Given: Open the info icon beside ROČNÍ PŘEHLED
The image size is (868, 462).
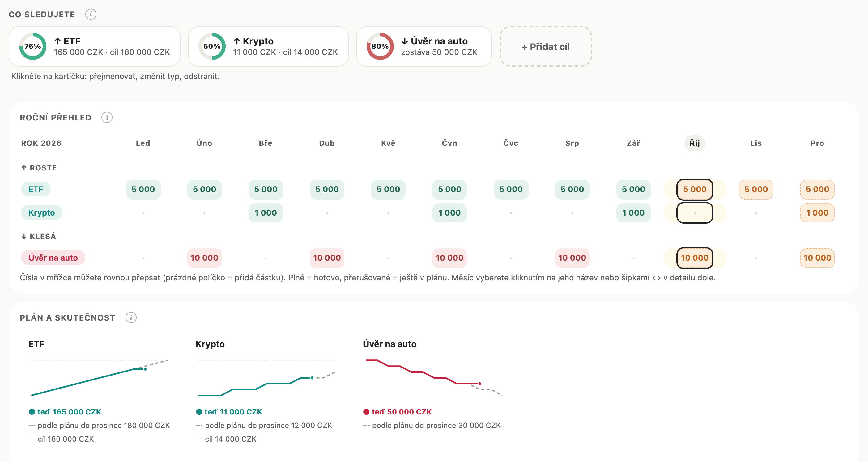Looking at the screenshot, I should [107, 118].
